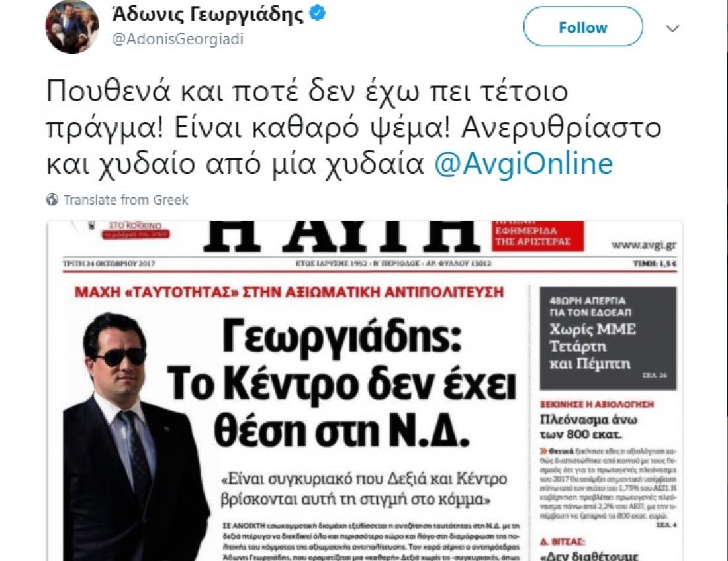Viewport: 728px width, 561px height.
Task: Open the attached newspaper front page image
Action: click(x=365, y=391)
